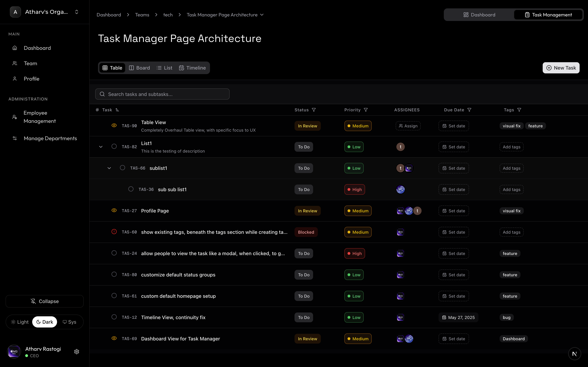Click the Tags column filter icon
The width and height of the screenshot is (588, 367).
tap(519, 110)
